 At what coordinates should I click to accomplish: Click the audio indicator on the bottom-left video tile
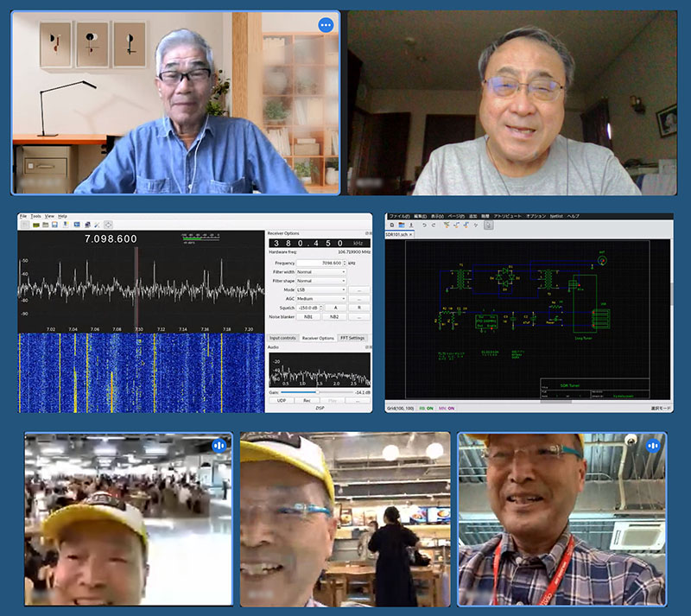[x=219, y=445]
